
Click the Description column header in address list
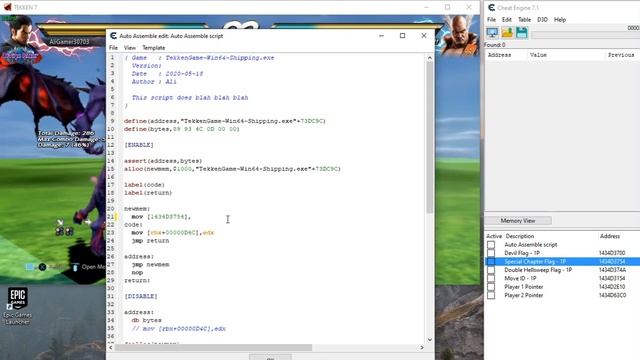[x=520, y=236]
